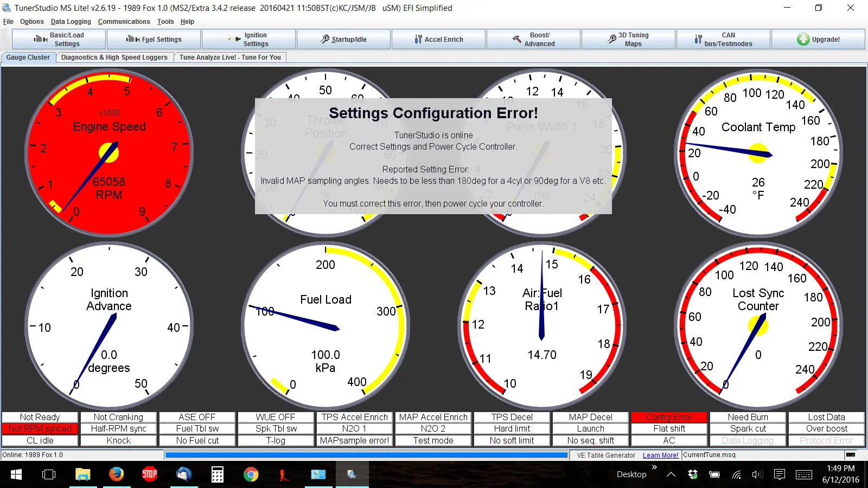Open CAN bus/Testmodes settings
This screenshot has height=488, width=868.
tap(723, 40)
